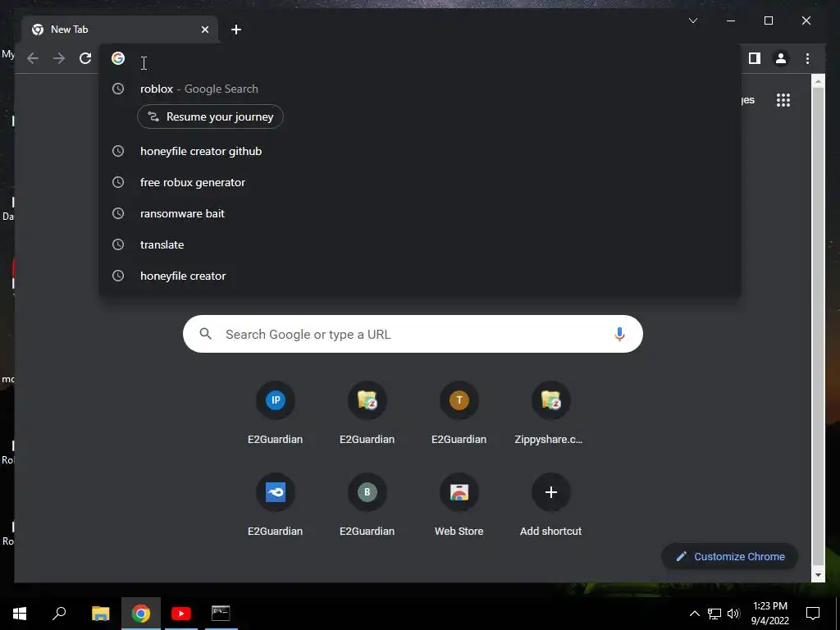
Task: Open File Explorer from taskbar
Action: click(100, 614)
